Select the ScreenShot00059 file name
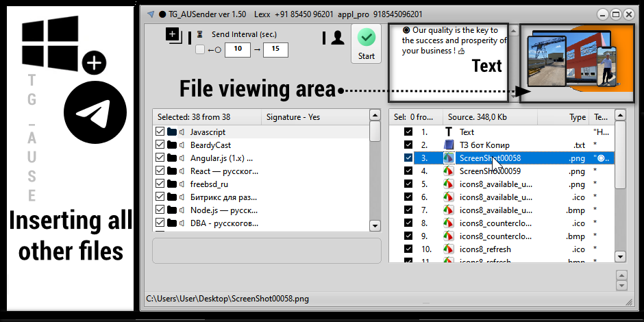 point(490,171)
